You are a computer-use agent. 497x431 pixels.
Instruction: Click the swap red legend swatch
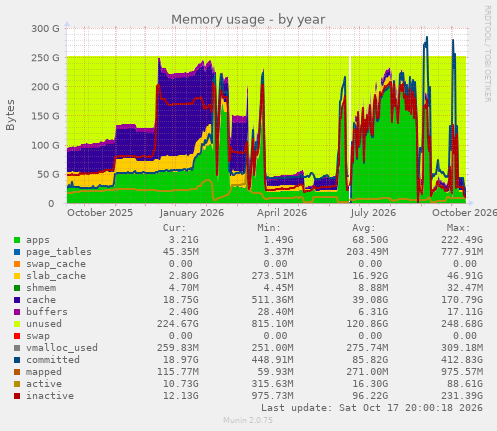tap(17, 336)
